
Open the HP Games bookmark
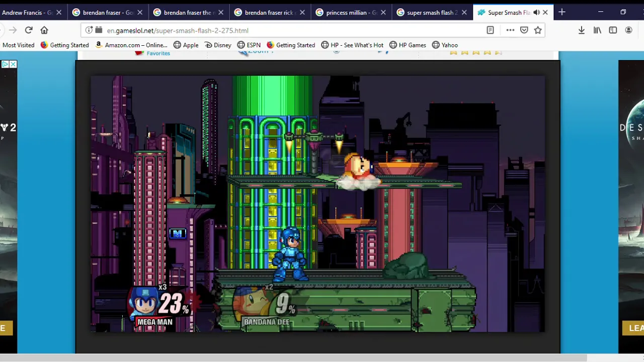tap(408, 45)
